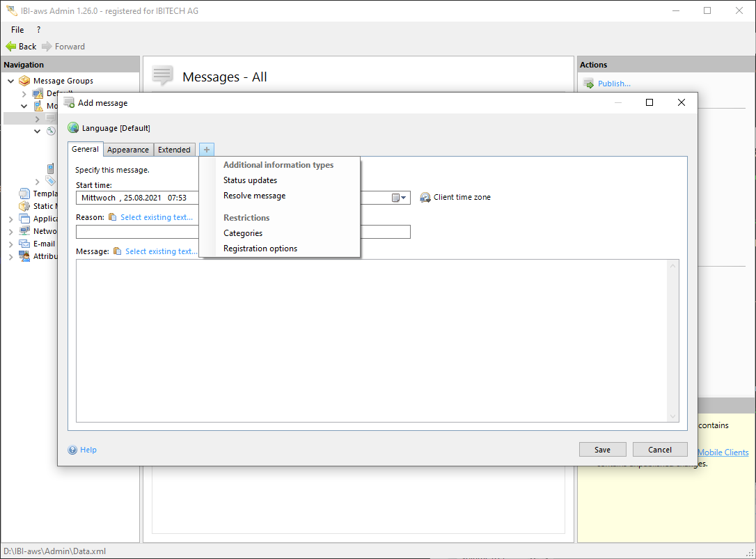Click into the Message text area

point(376,340)
